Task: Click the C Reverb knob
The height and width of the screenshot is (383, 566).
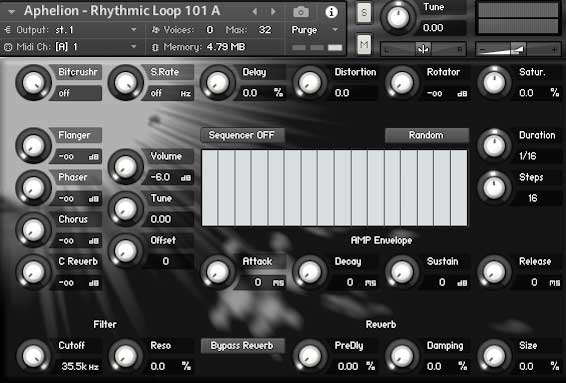Action: (x=33, y=272)
